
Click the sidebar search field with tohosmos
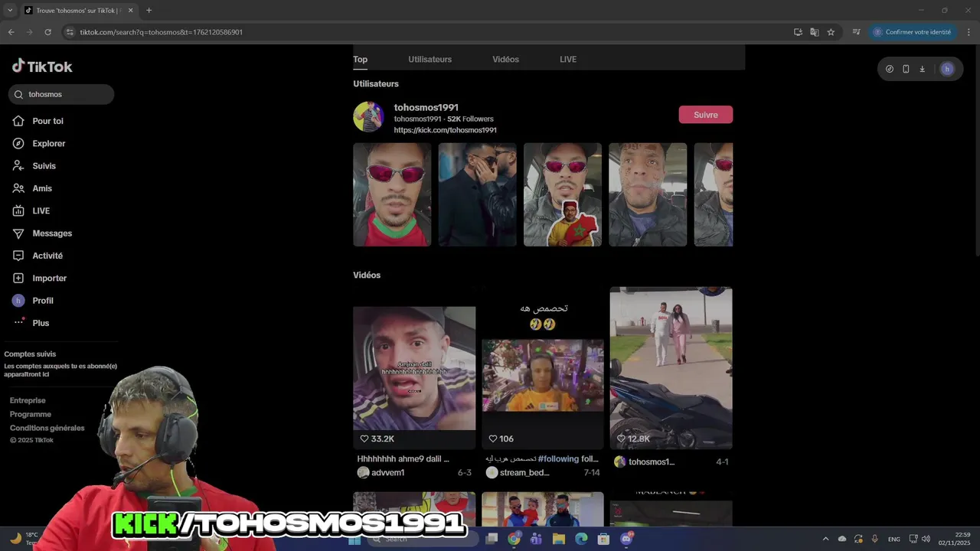[61, 94]
